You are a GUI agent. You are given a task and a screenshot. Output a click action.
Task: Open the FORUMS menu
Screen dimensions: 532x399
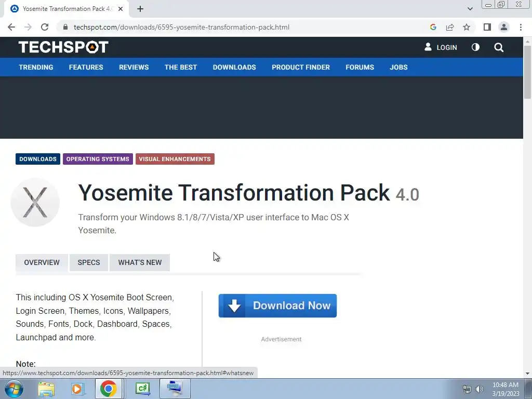(360, 67)
